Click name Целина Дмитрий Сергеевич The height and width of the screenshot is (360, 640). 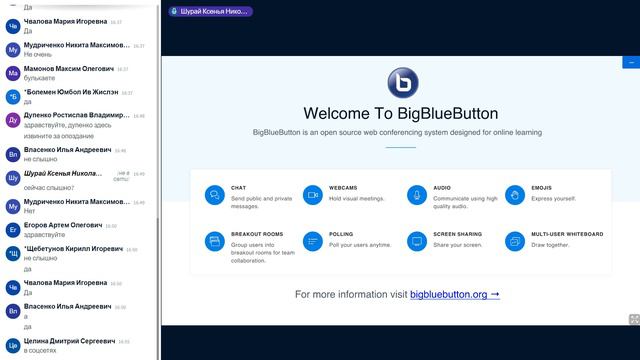tap(69, 341)
